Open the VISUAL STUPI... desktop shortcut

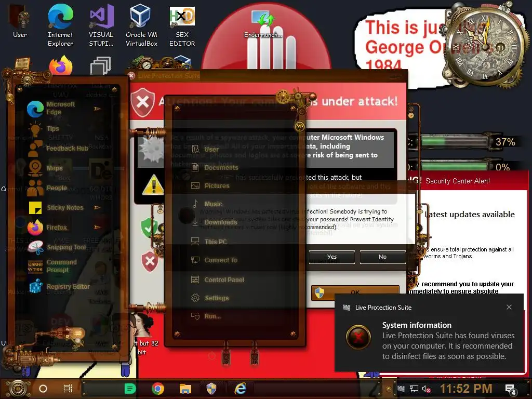click(x=101, y=25)
